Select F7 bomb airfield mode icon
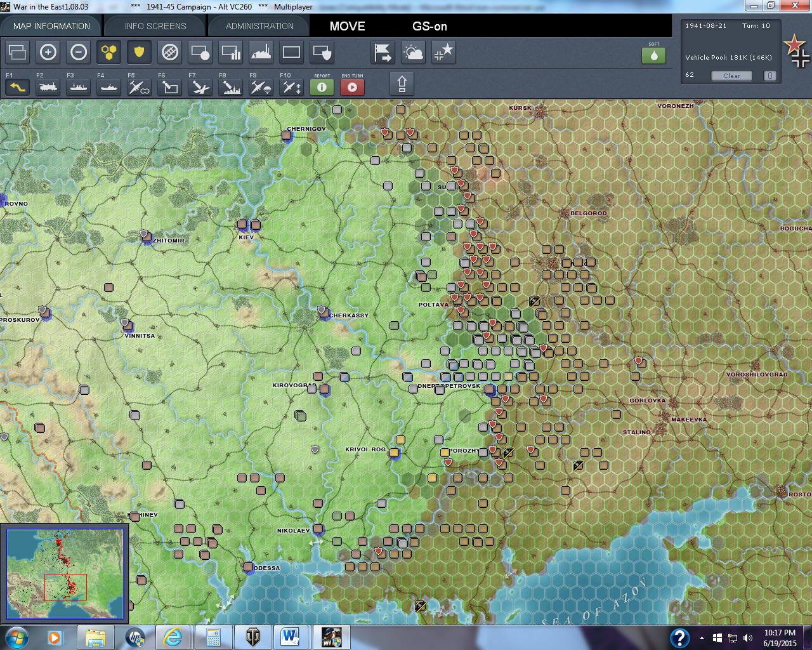Viewport: 812px width, 650px height. click(x=200, y=87)
